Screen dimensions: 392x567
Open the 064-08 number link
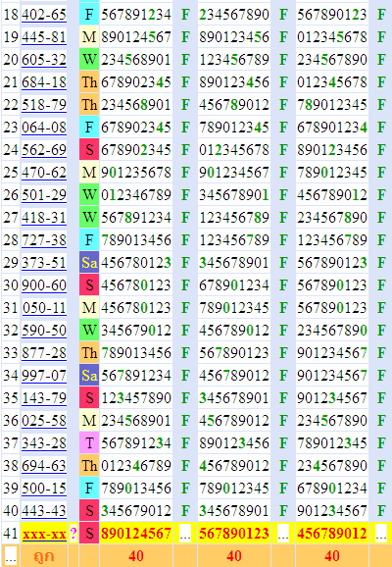click(x=44, y=128)
